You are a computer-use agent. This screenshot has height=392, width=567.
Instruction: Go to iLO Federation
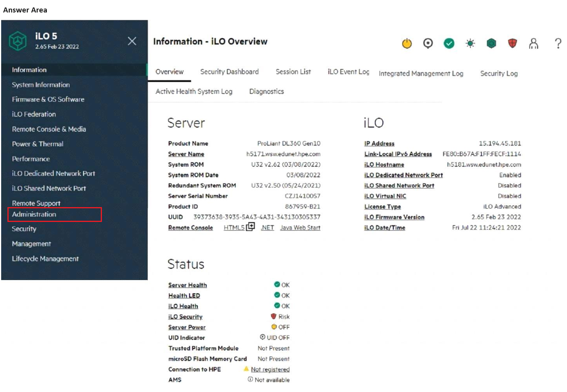click(34, 114)
